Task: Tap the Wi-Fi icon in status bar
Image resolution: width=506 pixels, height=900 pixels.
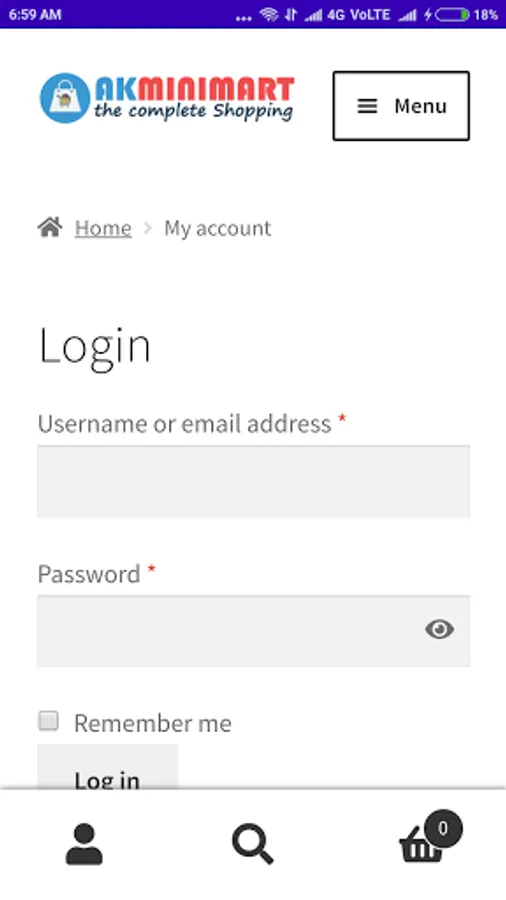Action: pyautogui.click(x=269, y=14)
